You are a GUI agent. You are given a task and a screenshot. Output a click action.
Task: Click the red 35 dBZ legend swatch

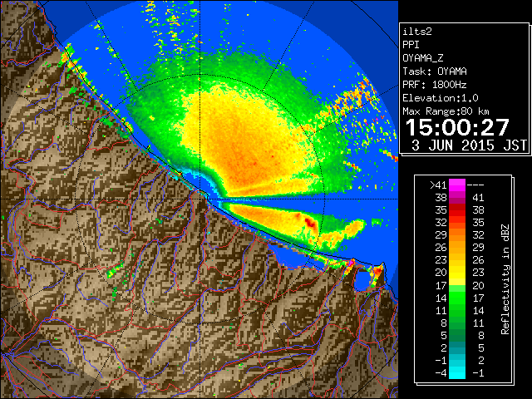[x=457, y=209]
